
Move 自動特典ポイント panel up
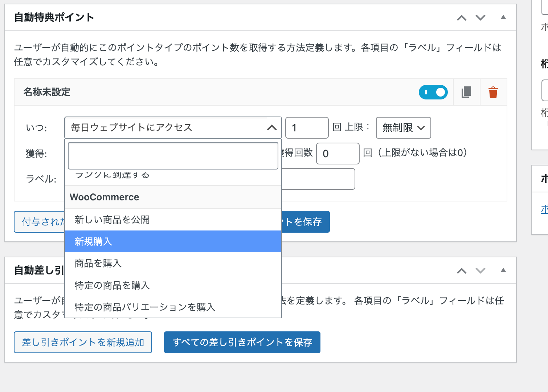click(462, 18)
